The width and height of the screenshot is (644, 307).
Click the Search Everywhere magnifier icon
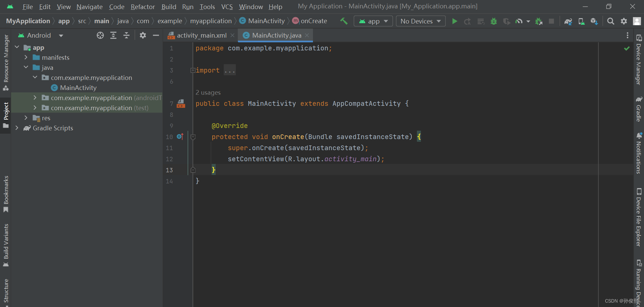pos(611,21)
